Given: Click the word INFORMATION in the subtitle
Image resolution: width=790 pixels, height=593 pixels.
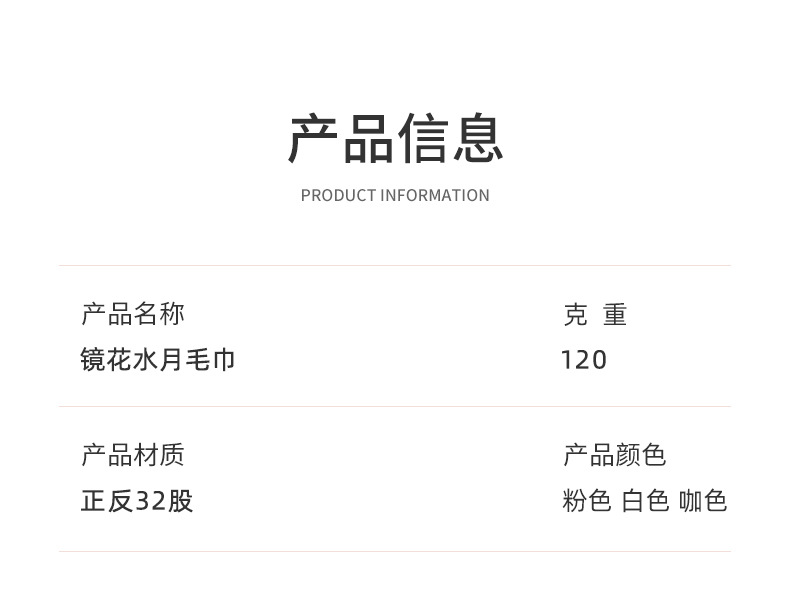Looking at the screenshot, I should pos(435,196).
